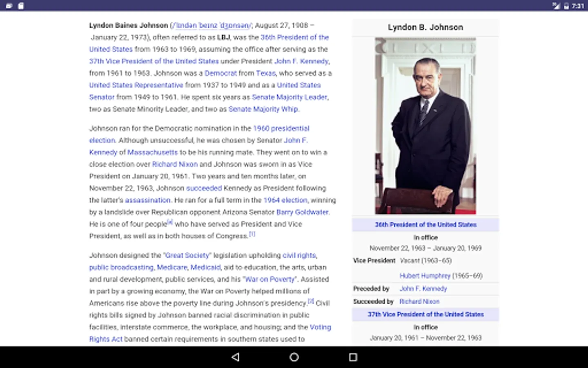
Task: Open the Medicare link
Action: [172, 267]
